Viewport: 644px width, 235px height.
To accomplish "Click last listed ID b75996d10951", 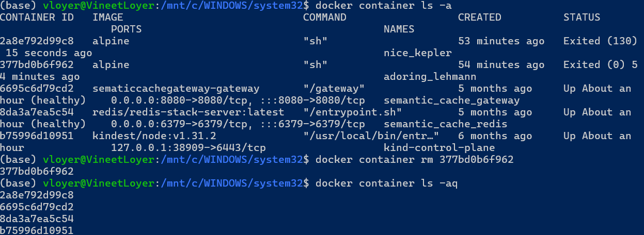I will pyautogui.click(x=37, y=230).
